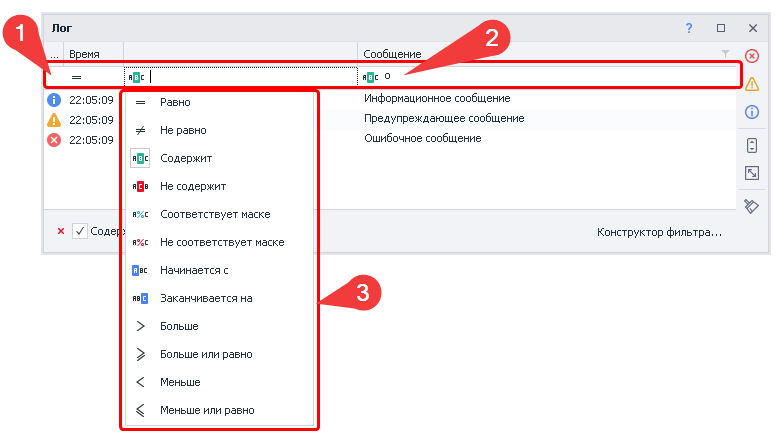The image size is (780, 444).
Task: Toggle warning messages filter in sidebar
Action: pyautogui.click(x=752, y=84)
